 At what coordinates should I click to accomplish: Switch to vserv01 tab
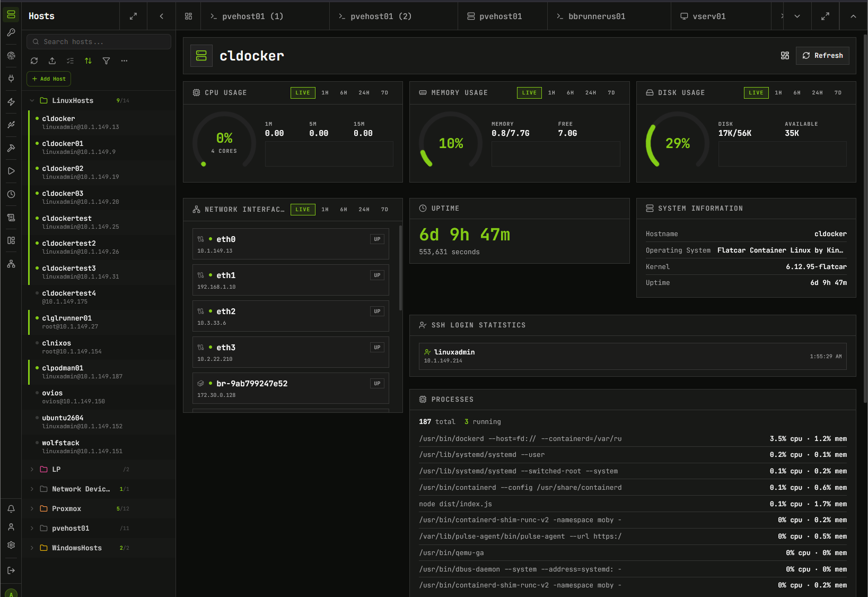point(721,16)
